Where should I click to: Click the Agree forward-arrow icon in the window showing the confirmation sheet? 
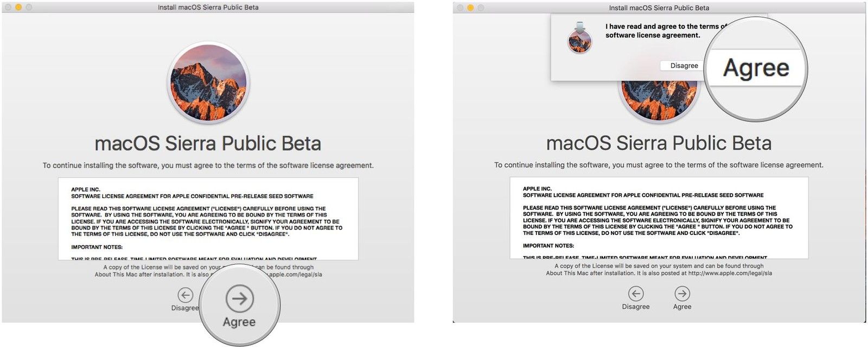(x=682, y=294)
